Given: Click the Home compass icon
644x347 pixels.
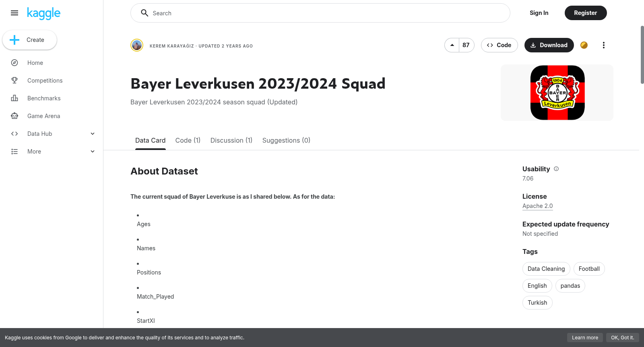Looking at the screenshot, I should [14, 63].
